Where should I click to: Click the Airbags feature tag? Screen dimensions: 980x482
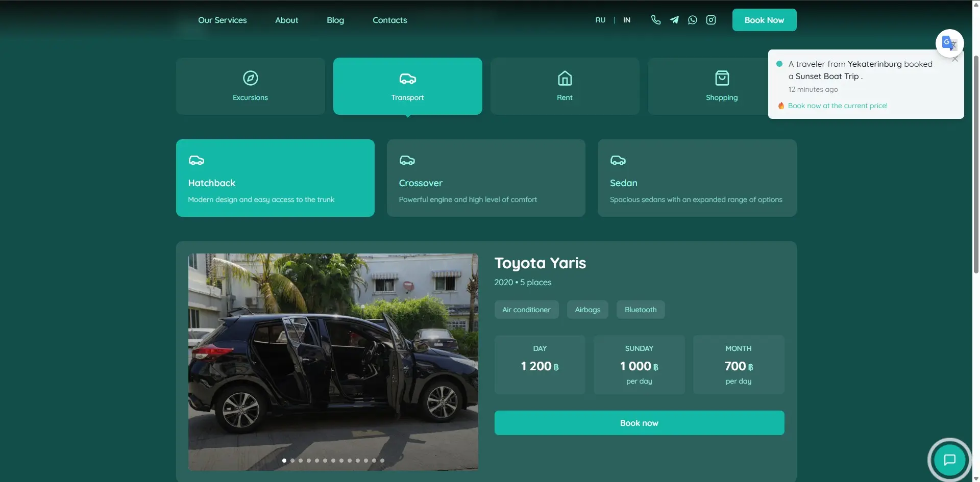click(x=587, y=310)
